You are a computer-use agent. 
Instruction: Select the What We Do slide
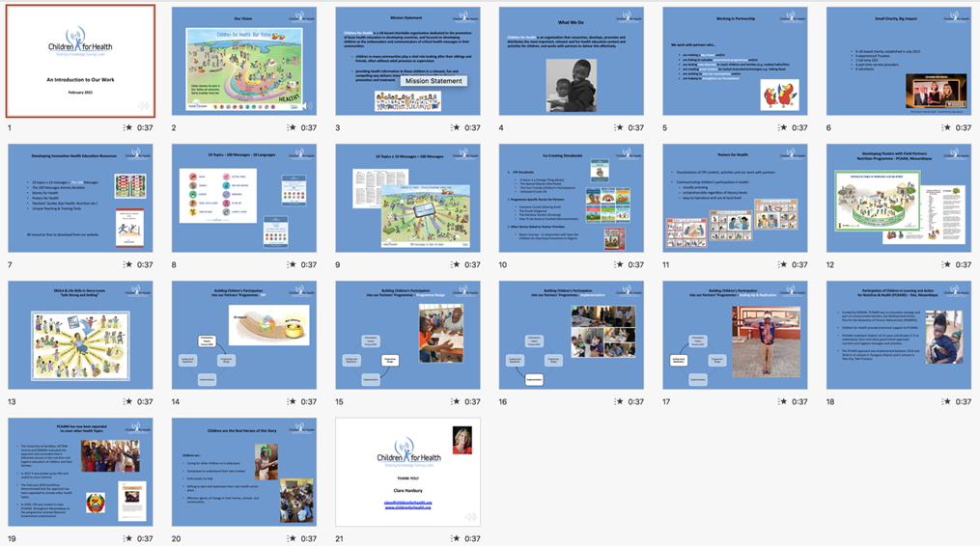click(571, 61)
